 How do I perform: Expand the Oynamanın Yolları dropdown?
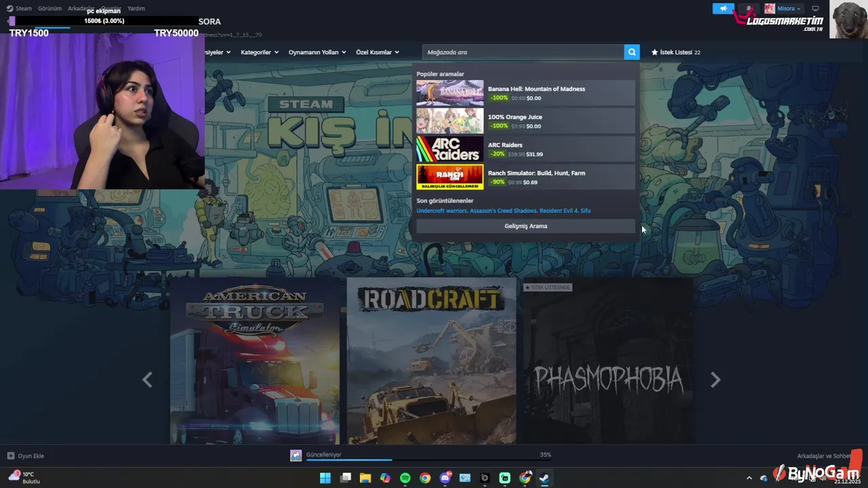pos(317,52)
